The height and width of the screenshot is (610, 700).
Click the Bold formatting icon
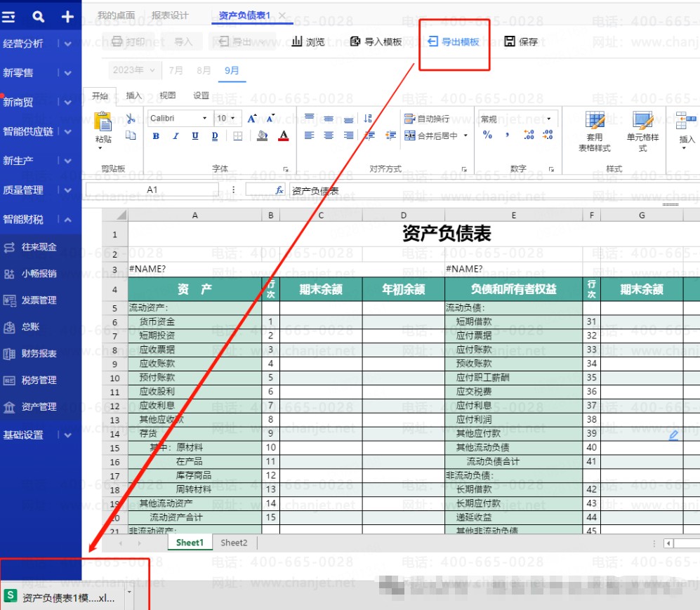[156, 136]
